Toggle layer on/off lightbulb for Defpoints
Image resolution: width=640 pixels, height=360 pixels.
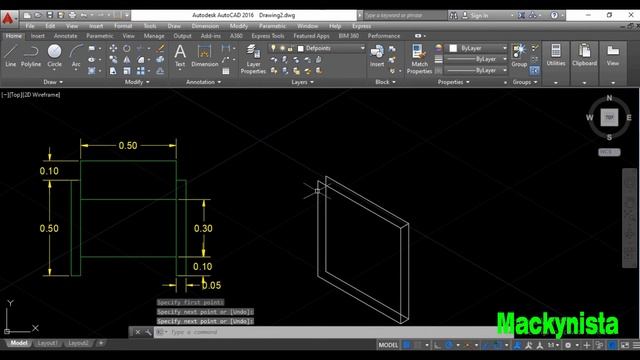point(273,48)
